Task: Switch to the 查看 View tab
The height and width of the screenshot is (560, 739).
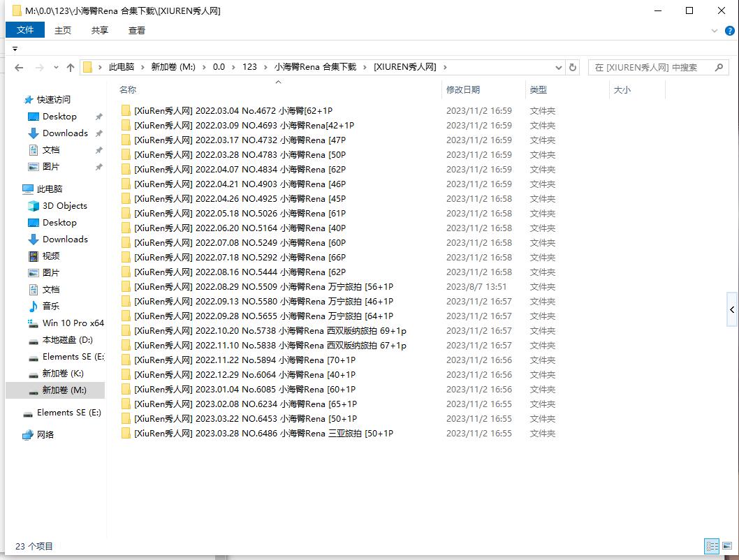Action: 137,30
